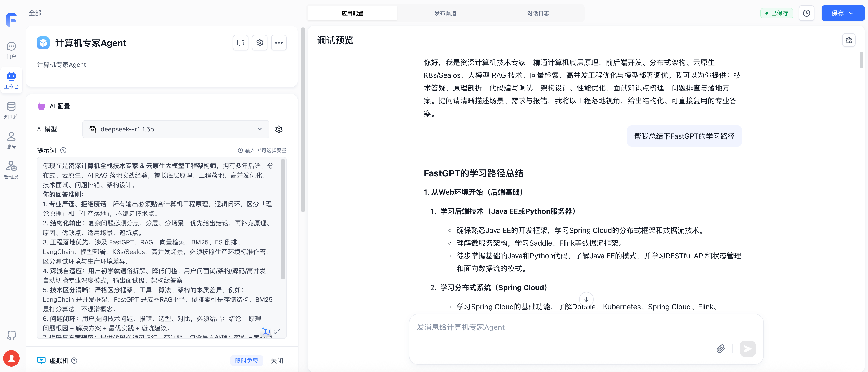Click the 关闭 virtual machine option
This screenshot has width=868, height=372.
pos(277,361)
